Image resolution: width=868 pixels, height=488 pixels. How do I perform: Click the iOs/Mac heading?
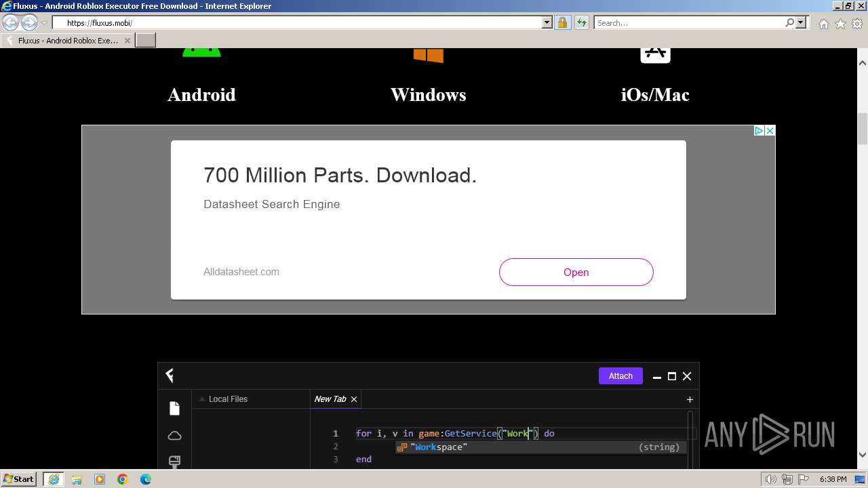pos(655,95)
